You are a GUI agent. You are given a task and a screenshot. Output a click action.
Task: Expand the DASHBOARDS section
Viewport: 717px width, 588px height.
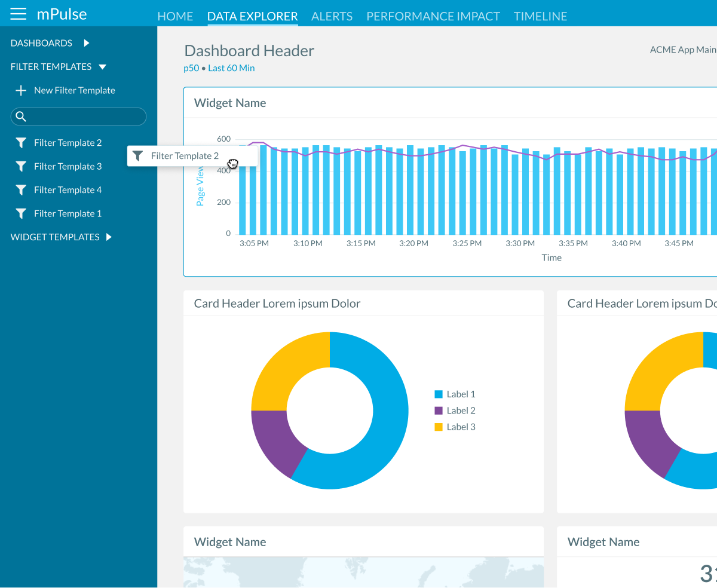pos(41,43)
